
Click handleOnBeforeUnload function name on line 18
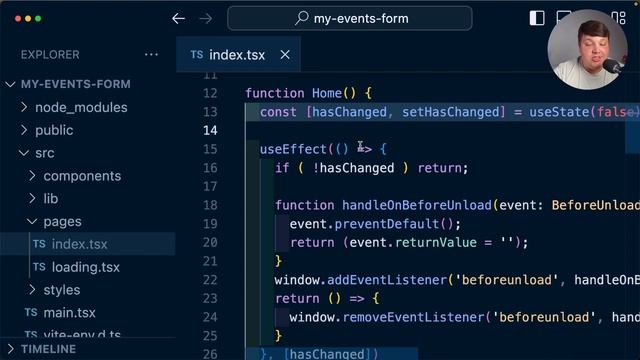click(417, 205)
